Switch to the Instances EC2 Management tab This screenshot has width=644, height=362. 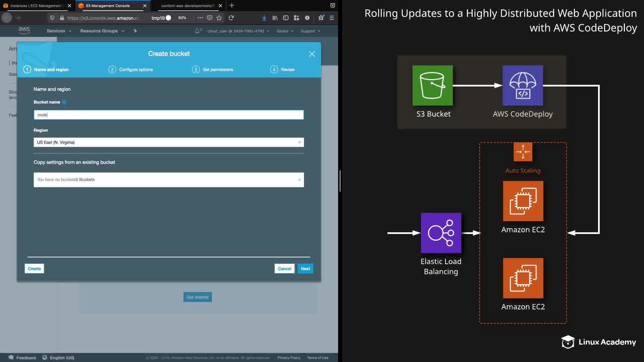pos(35,6)
